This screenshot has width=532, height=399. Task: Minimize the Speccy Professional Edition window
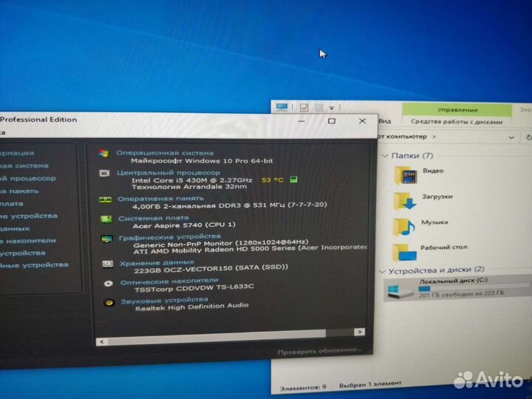point(301,120)
